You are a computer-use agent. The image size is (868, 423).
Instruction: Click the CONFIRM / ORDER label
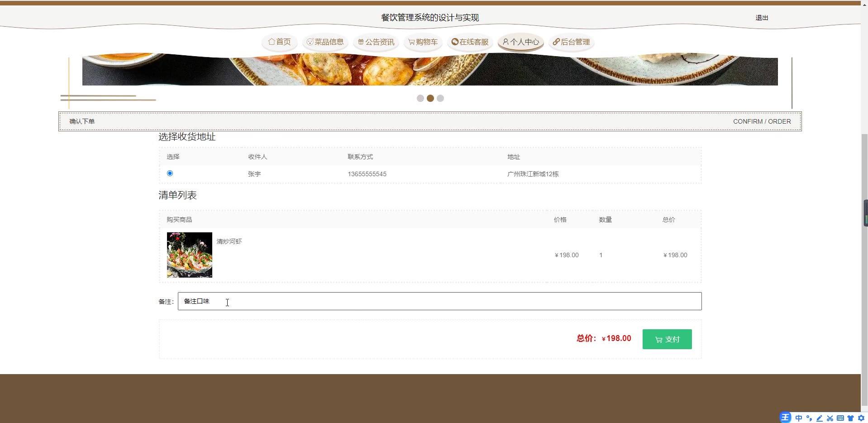[x=762, y=121]
